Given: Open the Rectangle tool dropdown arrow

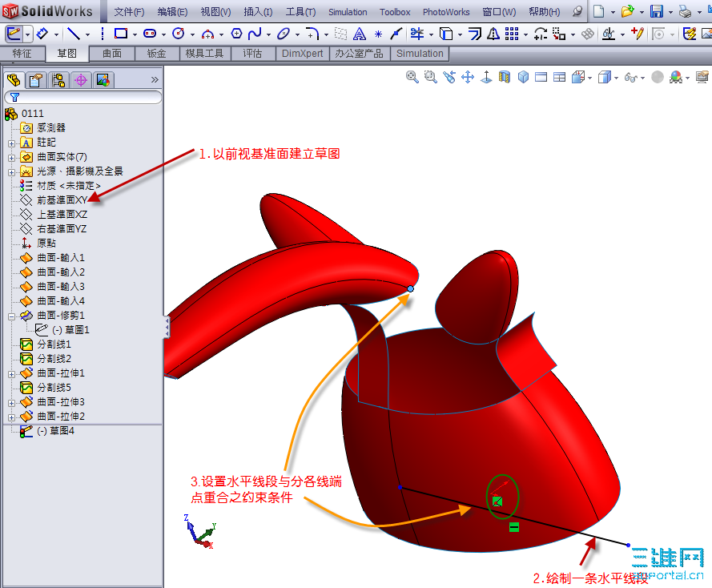Looking at the screenshot, I should pyautogui.click(x=135, y=34).
